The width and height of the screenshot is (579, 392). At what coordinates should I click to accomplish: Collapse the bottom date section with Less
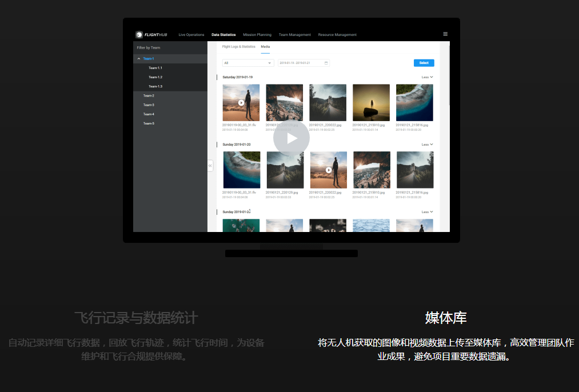(427, 212)
